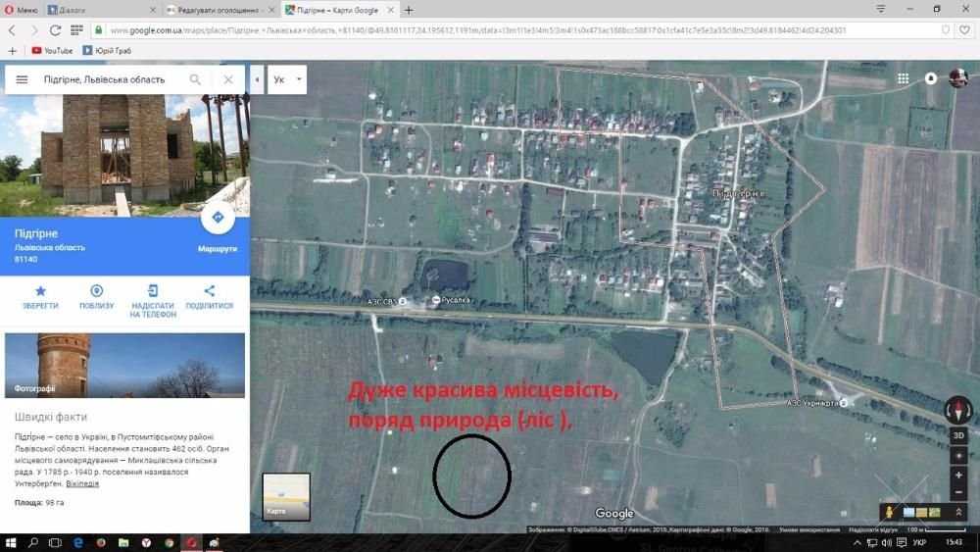This screenshot has height=552, width=980.
Task: Open the Фотографії thumbnail
Action: [x=125, y=365]
